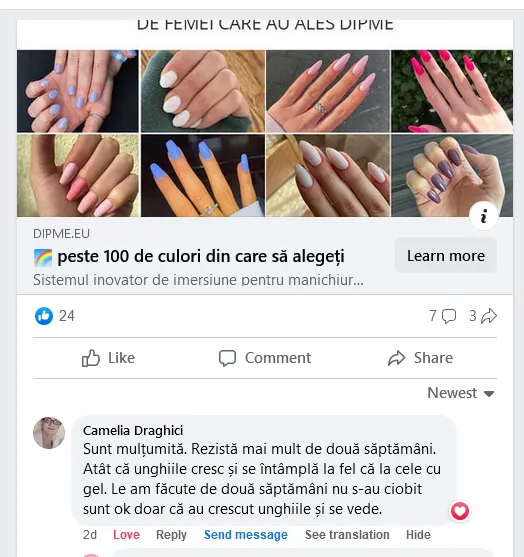524x557 pixels.
Task: Open the Camelia Draghici name link
Action: point(133,430)
